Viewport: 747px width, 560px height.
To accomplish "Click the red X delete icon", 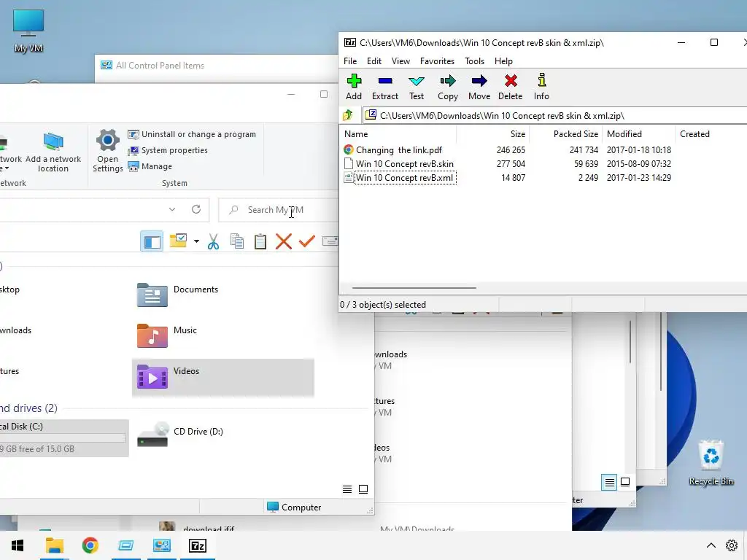I will [x=284, y=241].
